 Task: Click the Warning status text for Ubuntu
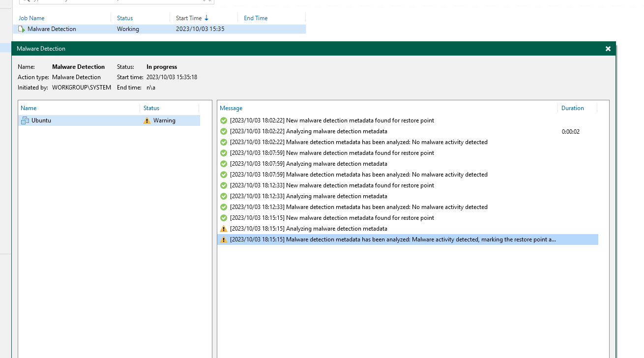[x=164, y=120]
